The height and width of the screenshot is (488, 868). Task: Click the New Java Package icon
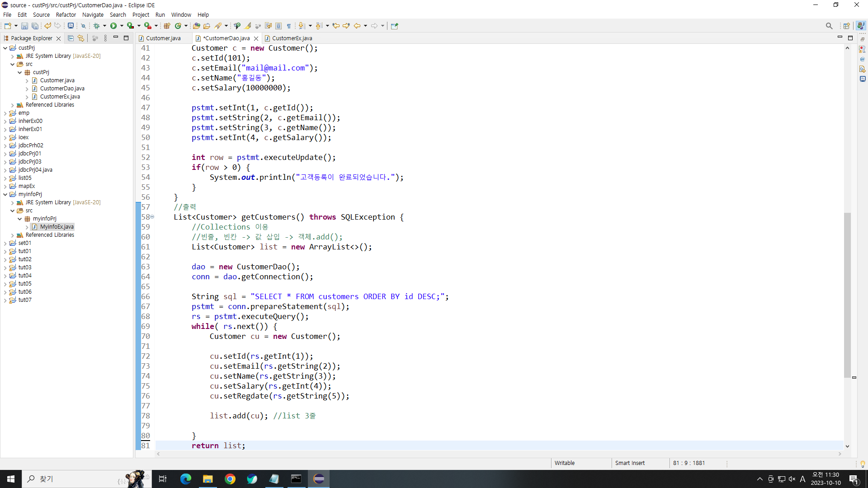coord(167,26)
